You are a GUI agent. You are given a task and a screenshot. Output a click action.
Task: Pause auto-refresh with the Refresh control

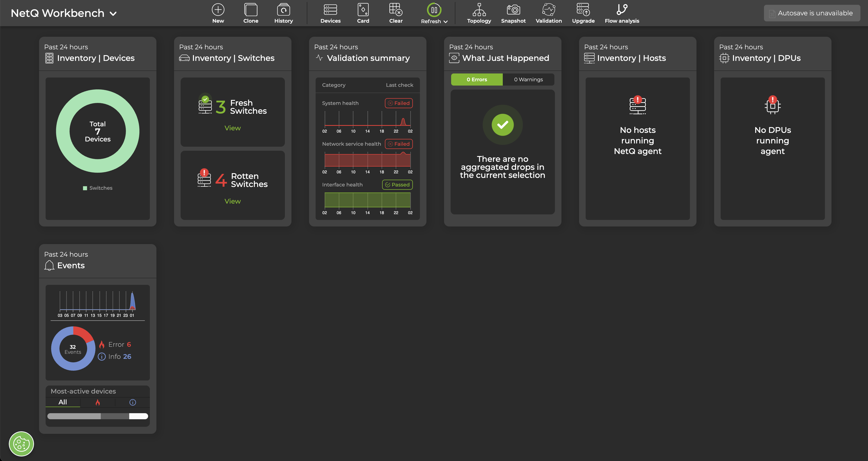(x=434, y=9)
